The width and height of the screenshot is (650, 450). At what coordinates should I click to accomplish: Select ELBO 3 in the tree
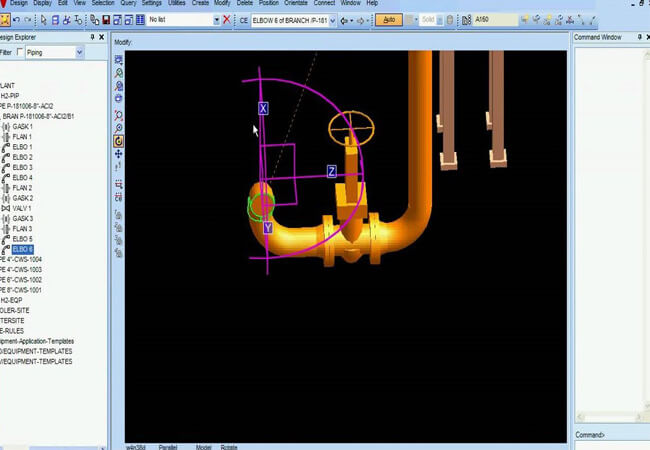click(22, 167)
